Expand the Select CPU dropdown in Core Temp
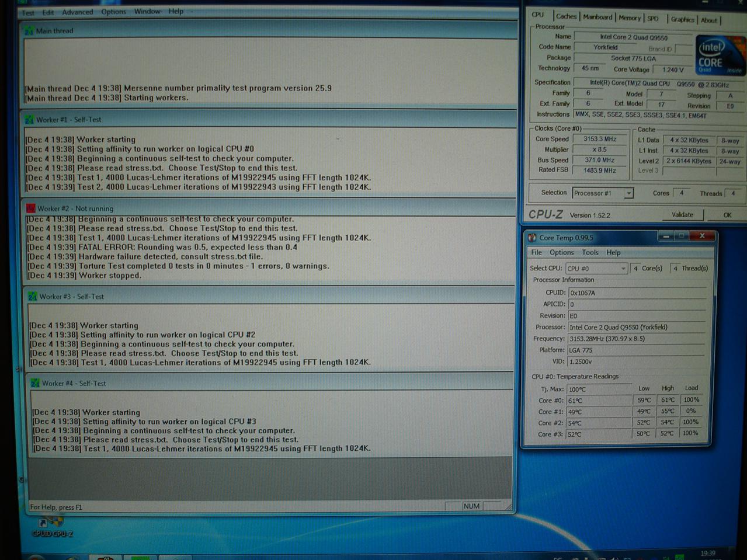This screenshot has height=560, width=747. click(x=623, y=269)
